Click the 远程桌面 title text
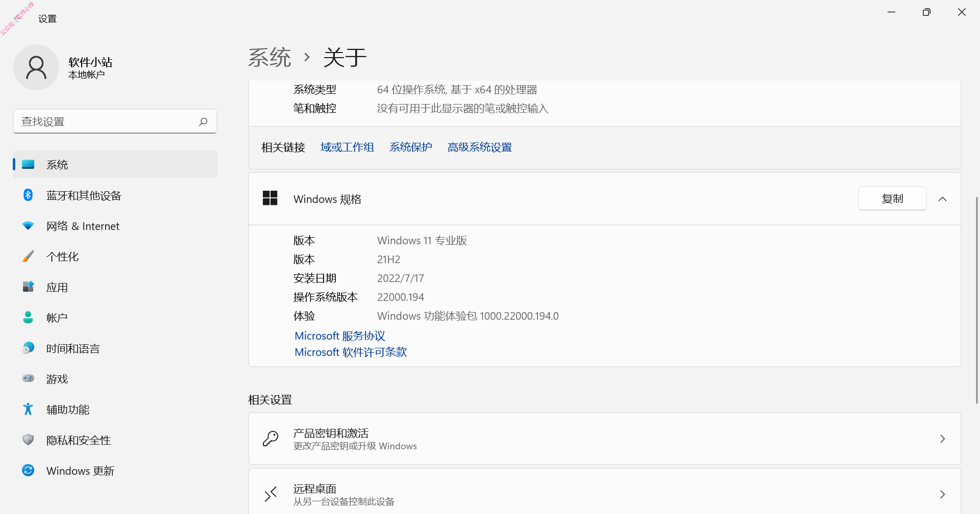The height and width of the screenshot is (514, 980). point(315,489)
